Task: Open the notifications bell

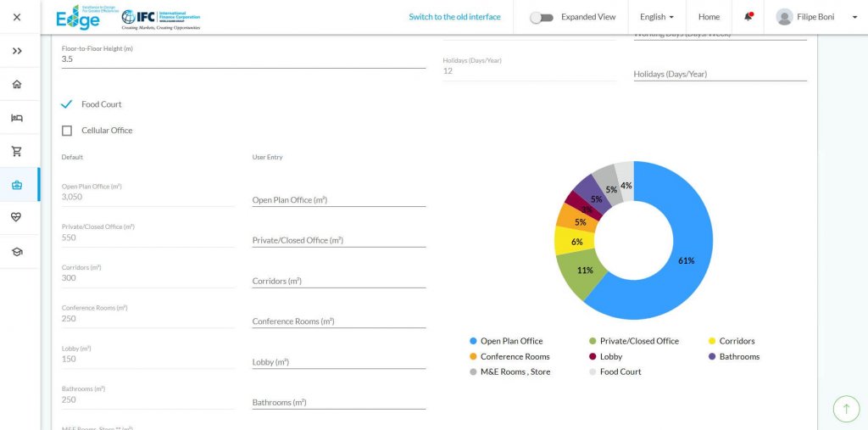Action: click(x=748, y=17)
